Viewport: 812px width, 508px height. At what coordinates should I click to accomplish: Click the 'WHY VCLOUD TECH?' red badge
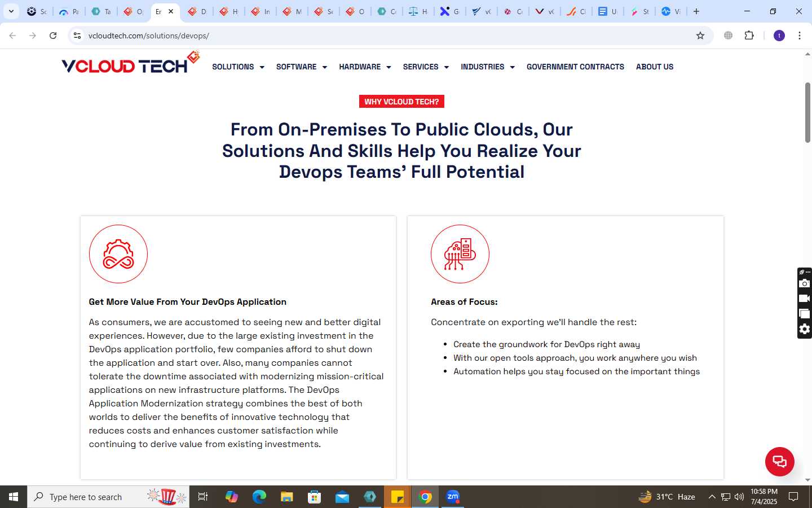(x=401, y=102)
